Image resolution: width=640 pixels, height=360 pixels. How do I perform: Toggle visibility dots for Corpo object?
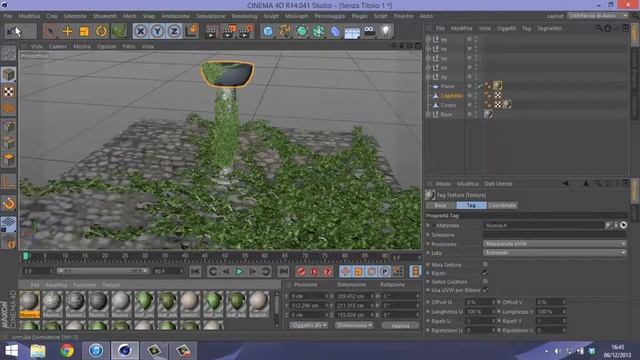(476, 105)
